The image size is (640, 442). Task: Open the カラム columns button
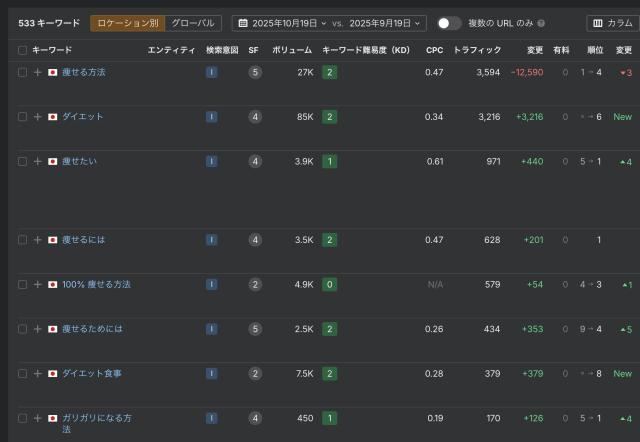613,23
